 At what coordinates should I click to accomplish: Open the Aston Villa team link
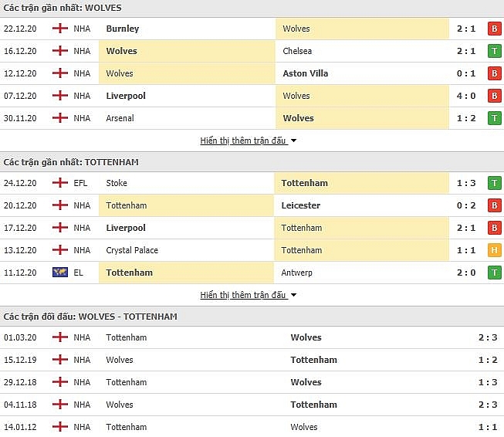(306, 73)
